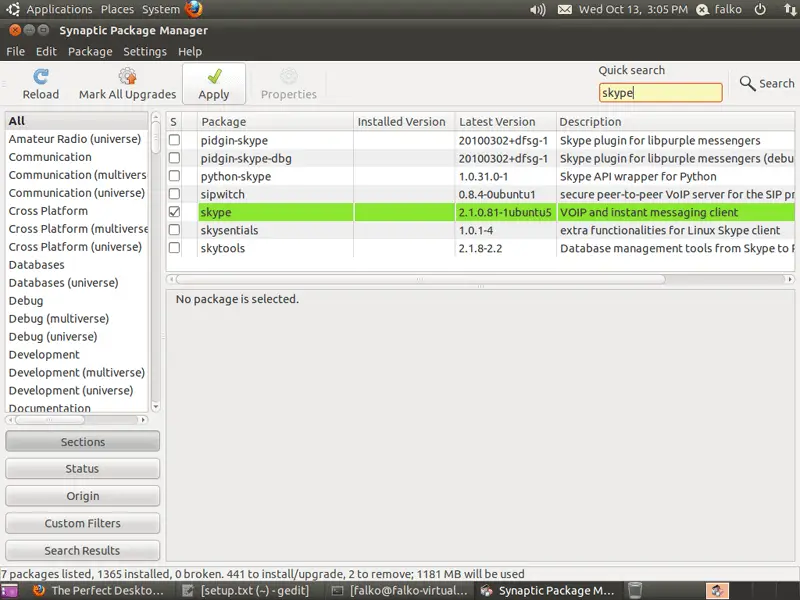Viewport: 800px width, 600px height.
Task: Open the Package menu
Action: click(90, 51)
